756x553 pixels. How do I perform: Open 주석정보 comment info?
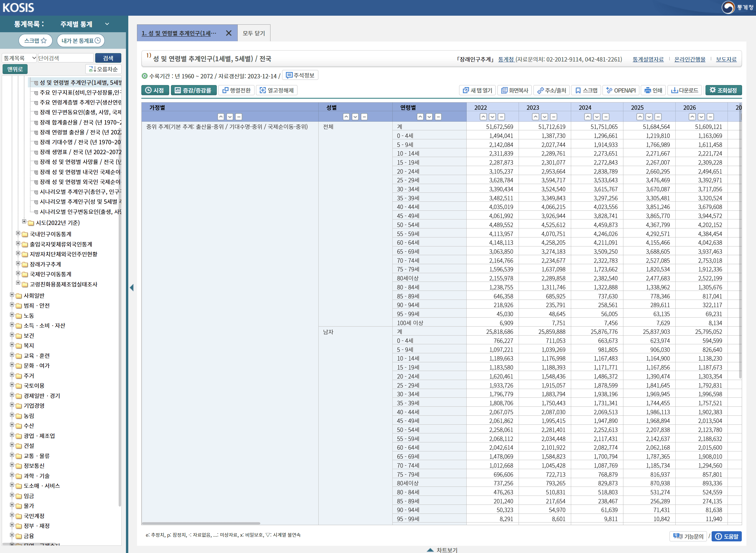300,75
